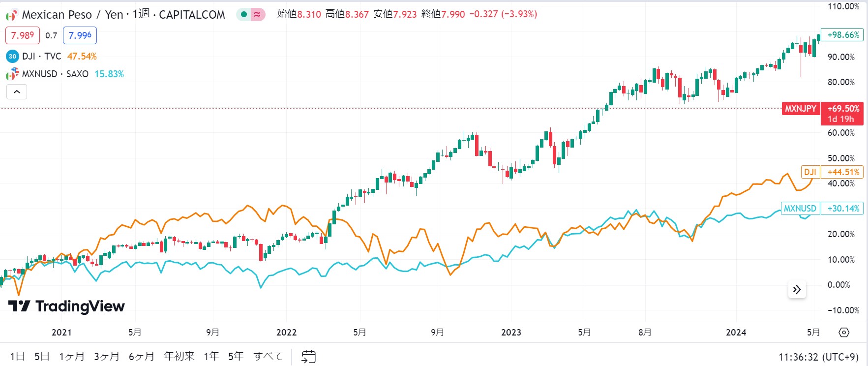Click the DJI · TVC legend label
Viewport: 868px width, 366px height.
click(42, 56)
